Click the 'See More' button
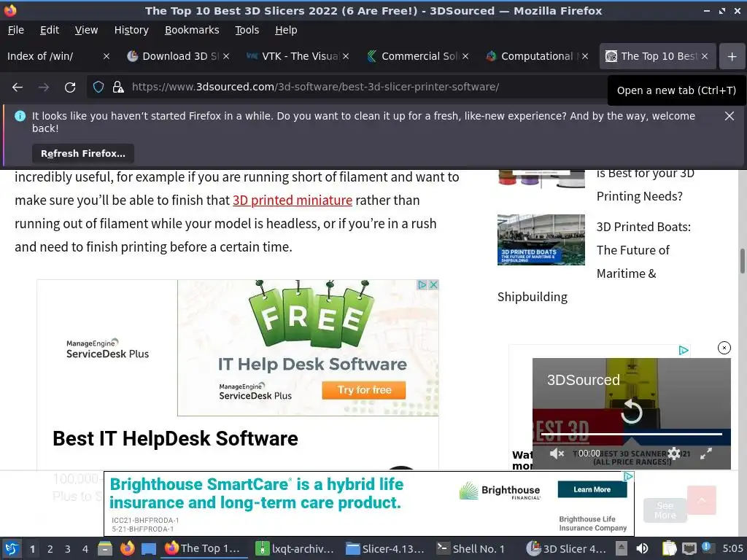 coord(665,510)
